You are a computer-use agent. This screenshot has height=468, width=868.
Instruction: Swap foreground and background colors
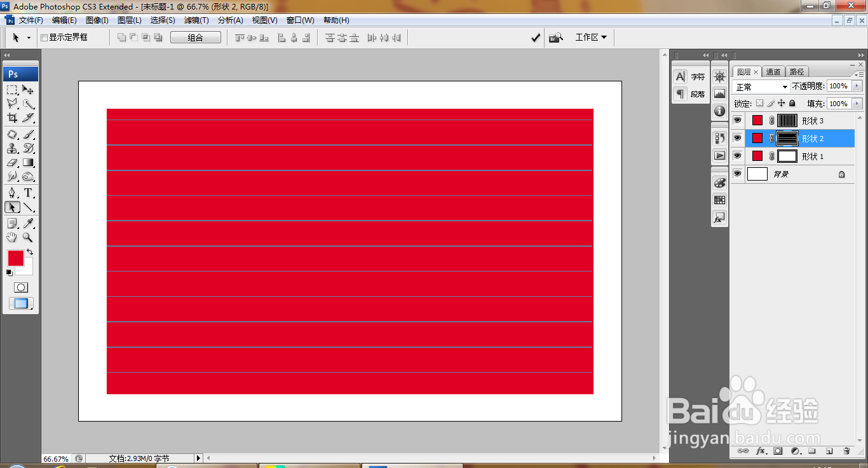click(x=29, y=252)
